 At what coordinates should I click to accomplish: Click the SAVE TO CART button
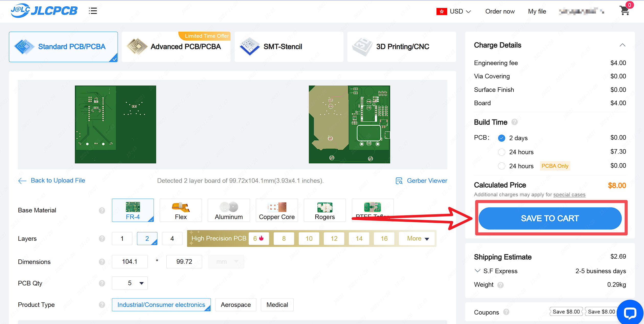click(550, 218)
